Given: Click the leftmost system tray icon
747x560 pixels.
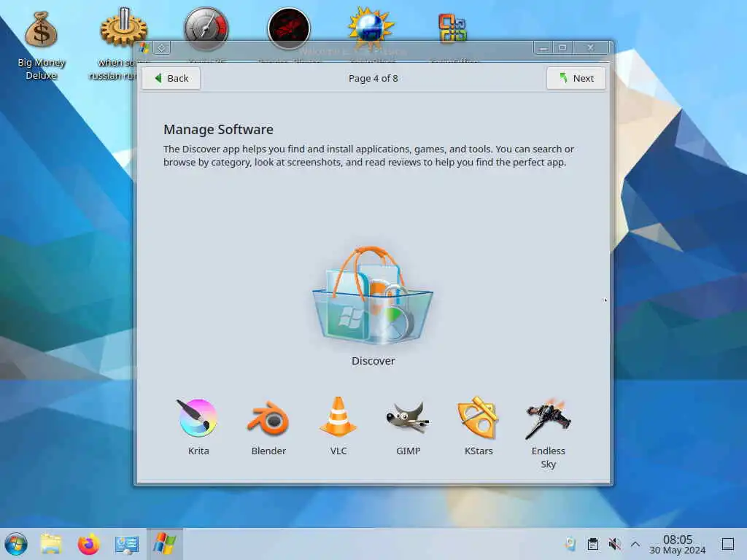Looking at the screenshot, I should click(x=570, y=544).
